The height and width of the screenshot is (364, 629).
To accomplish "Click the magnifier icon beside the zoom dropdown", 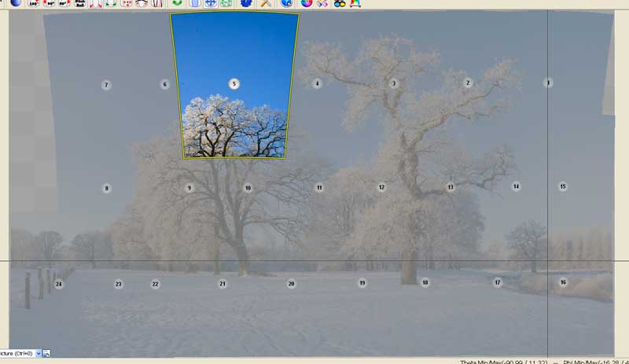I will coord(46,354).
